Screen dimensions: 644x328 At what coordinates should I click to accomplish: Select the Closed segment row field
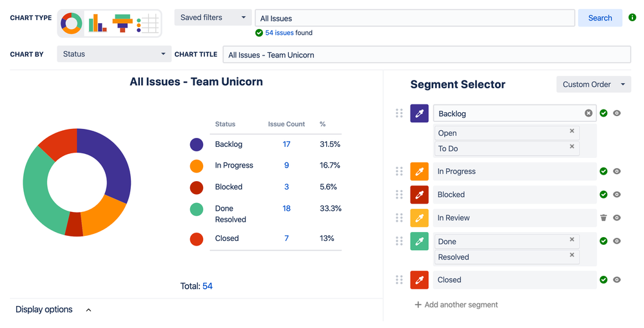514,280
